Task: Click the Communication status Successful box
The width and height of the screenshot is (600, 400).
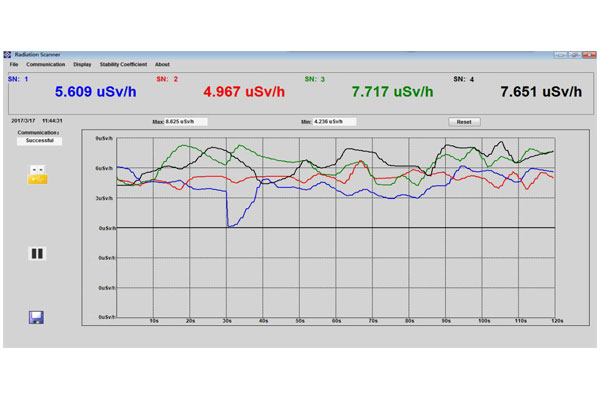Action: [39, 141]
